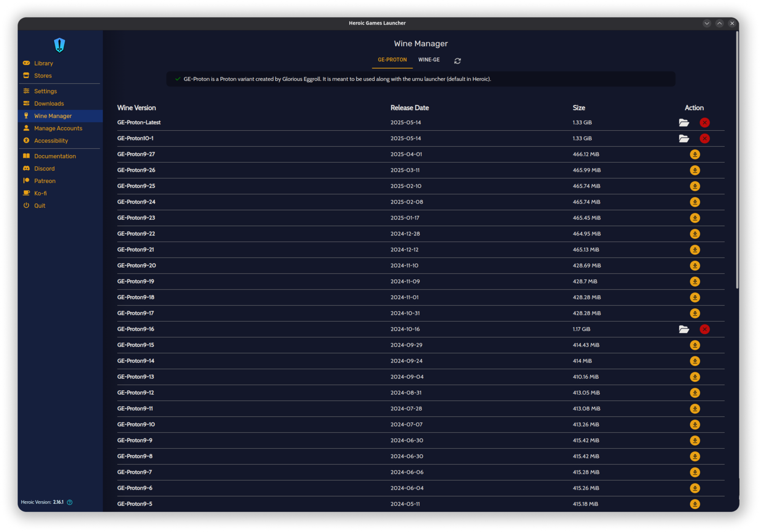Download GE-Proton9-10

coord(695,425)
